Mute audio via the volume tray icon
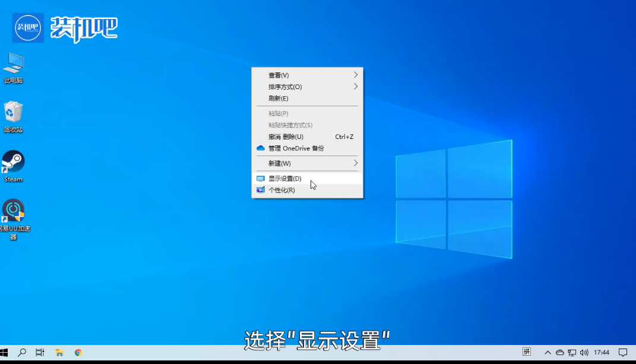This screenshot has width=636, height=364. click(584, 352)
